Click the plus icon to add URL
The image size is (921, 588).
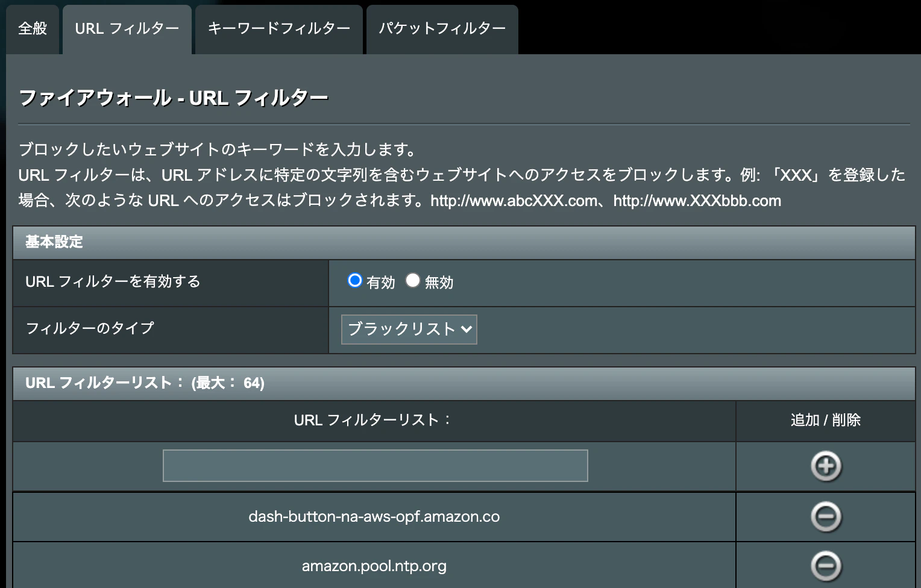tap(826, 466)
